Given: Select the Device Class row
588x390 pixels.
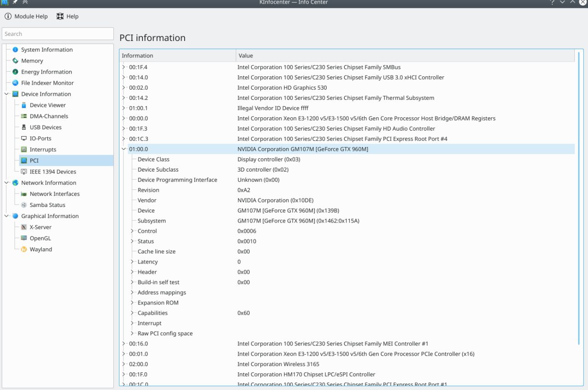Looking at the screenshot, I should (x=347, y=159).
